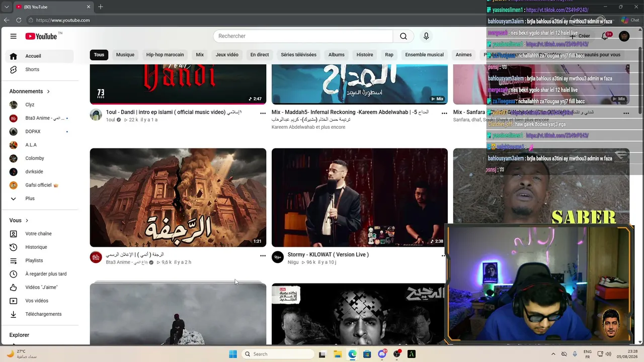Select the Jeux vidéo filter chip

[227, 55]
